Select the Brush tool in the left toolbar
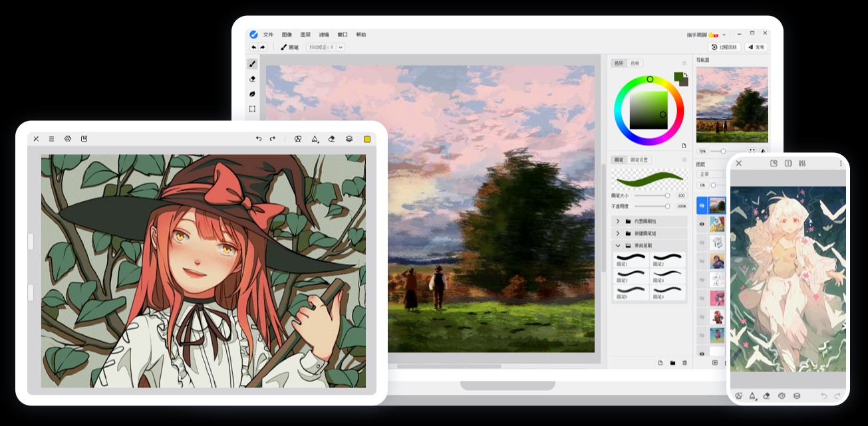This screenshot has height=426, width=868. 252,64
